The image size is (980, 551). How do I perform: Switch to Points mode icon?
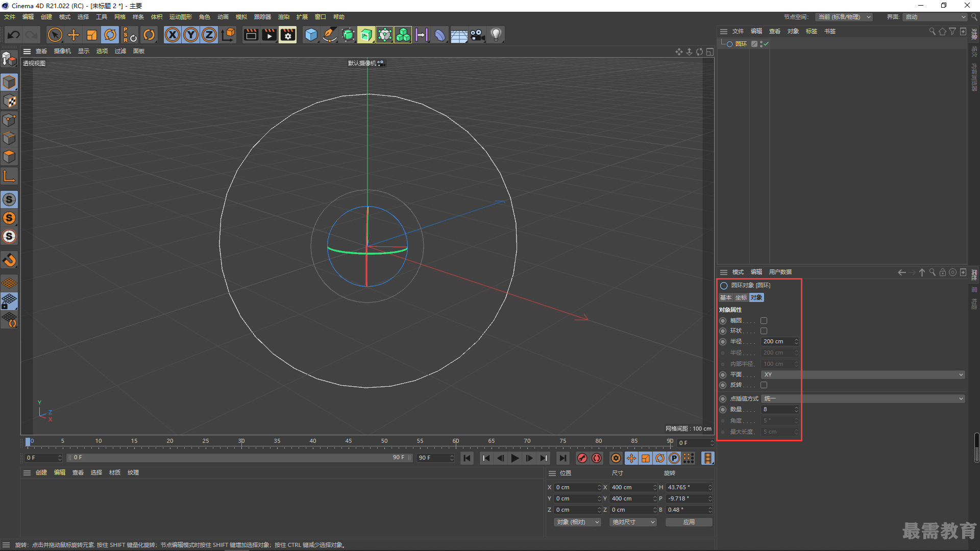(9, 120)
